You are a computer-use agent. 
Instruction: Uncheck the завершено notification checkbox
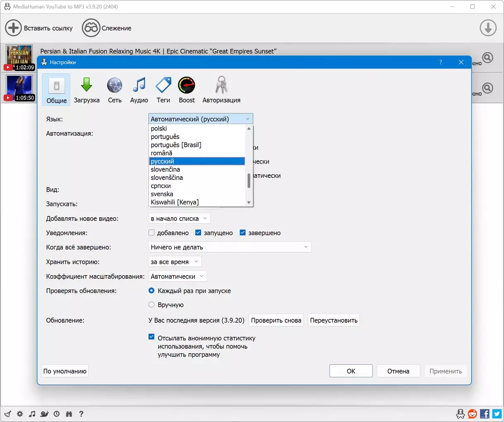point(243,233)
